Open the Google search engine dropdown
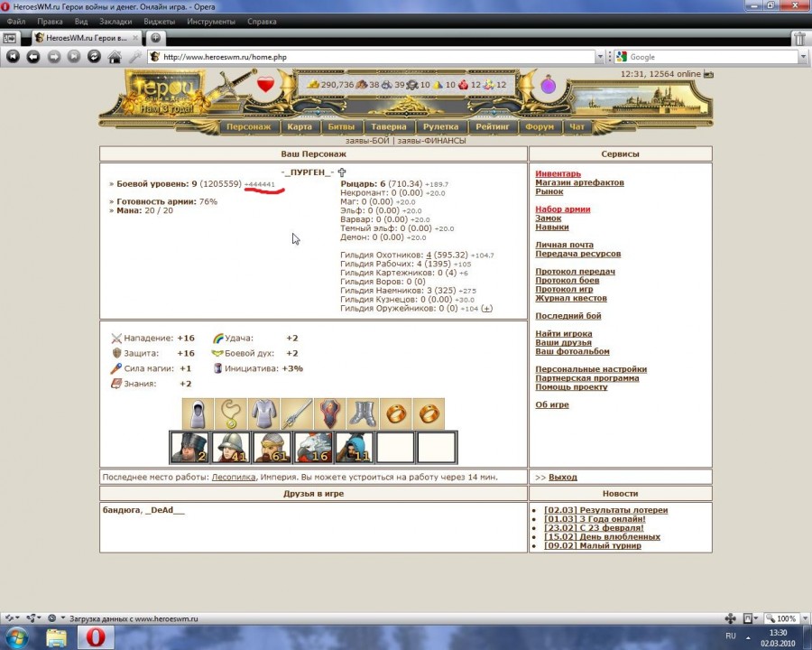812x650 pixels. click(803, 57)
